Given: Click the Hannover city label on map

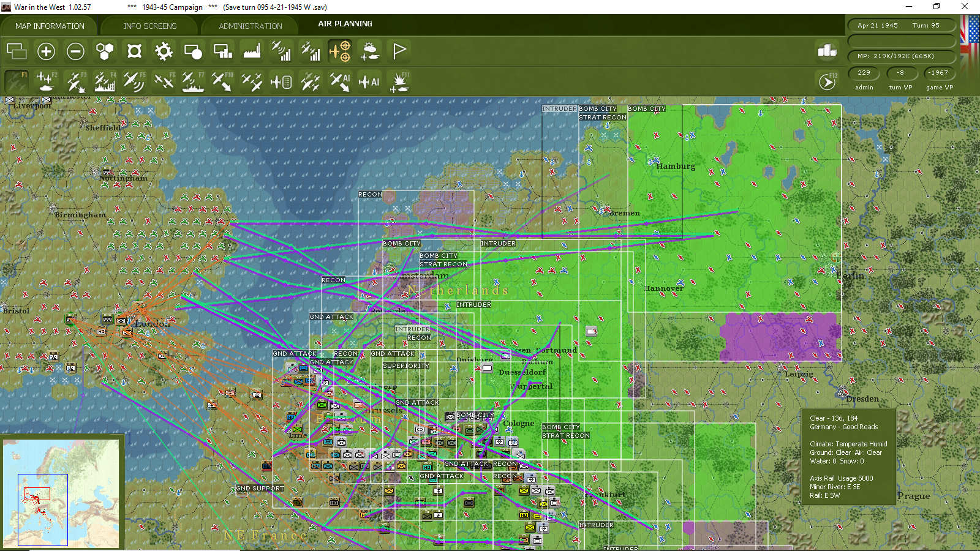Looking at the screenshot, I should (x=664, y=288).
